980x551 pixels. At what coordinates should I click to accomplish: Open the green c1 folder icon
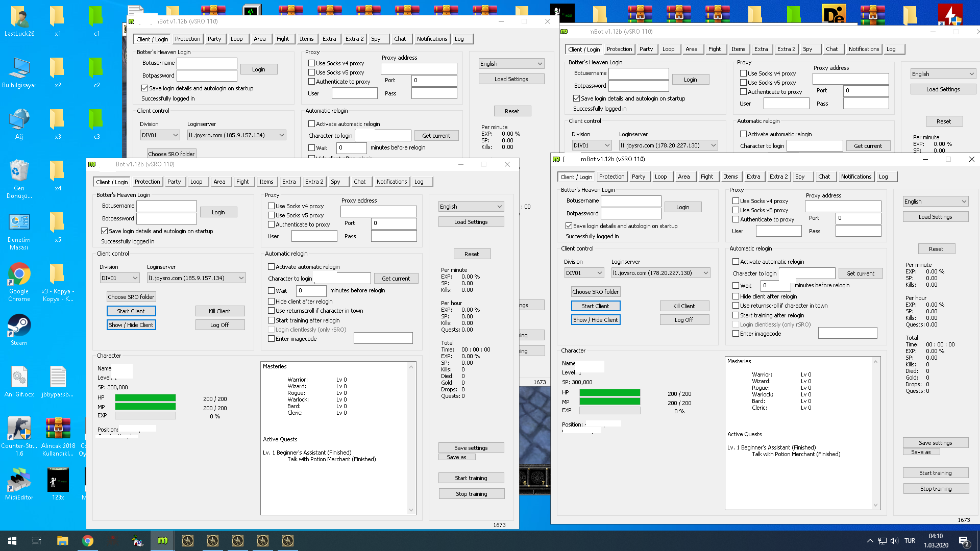[96, 20]
